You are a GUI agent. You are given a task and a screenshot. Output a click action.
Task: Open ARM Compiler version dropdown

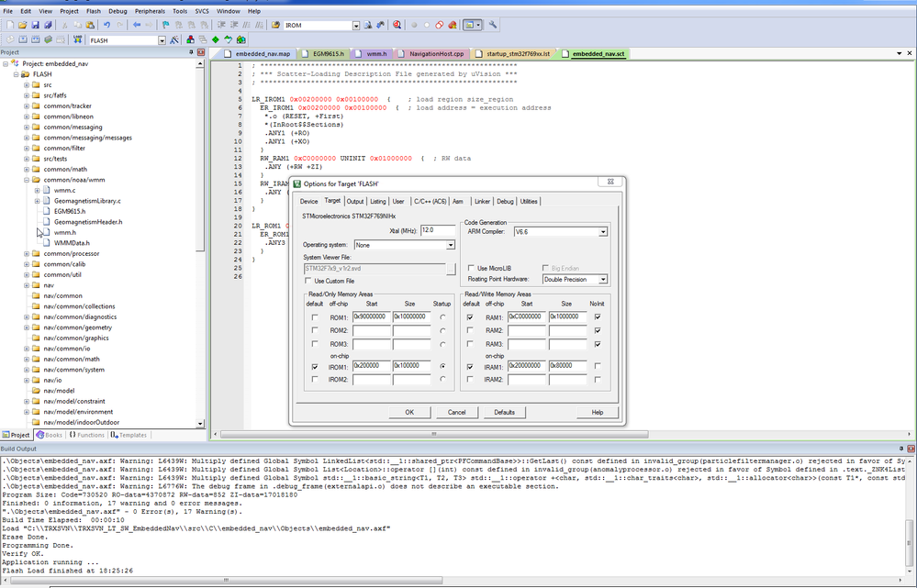603,232
